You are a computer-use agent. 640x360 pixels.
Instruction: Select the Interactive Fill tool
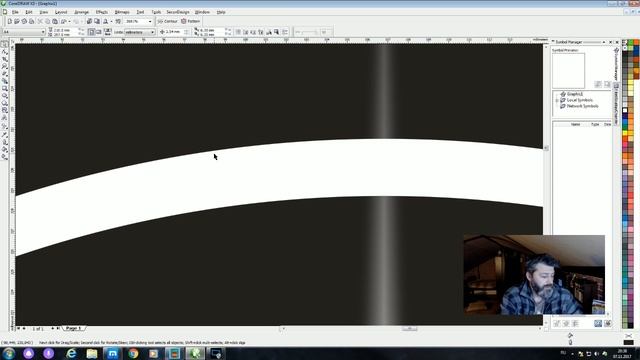pyautogui.click(x=4, y=157)
